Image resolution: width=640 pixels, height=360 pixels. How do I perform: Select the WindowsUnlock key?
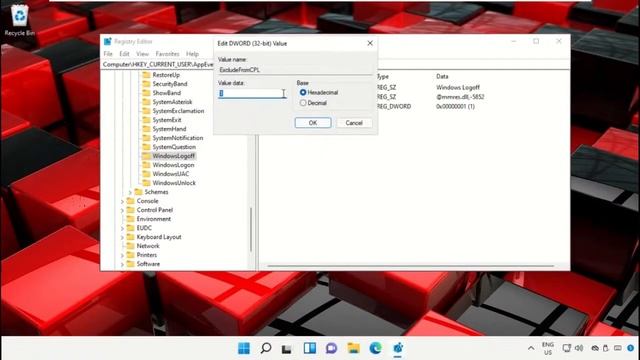[174, 183]
